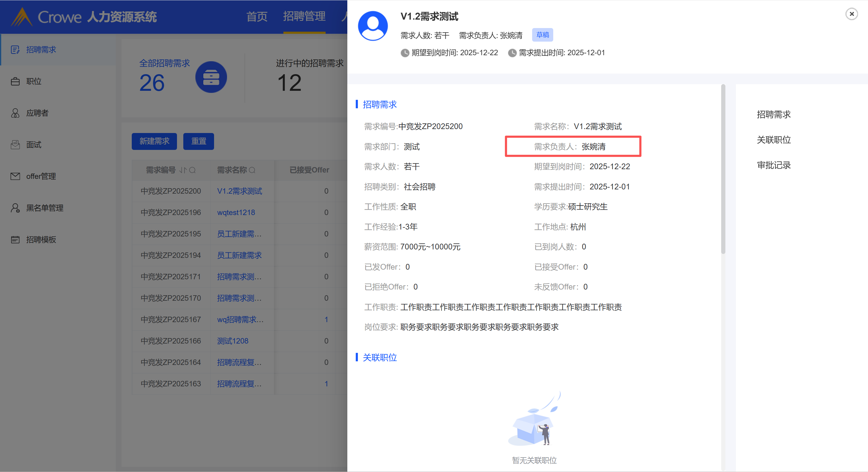The image size is (868, 472).
Task: Click the offer管理 envelope icon
Action: tap(15, 176)
